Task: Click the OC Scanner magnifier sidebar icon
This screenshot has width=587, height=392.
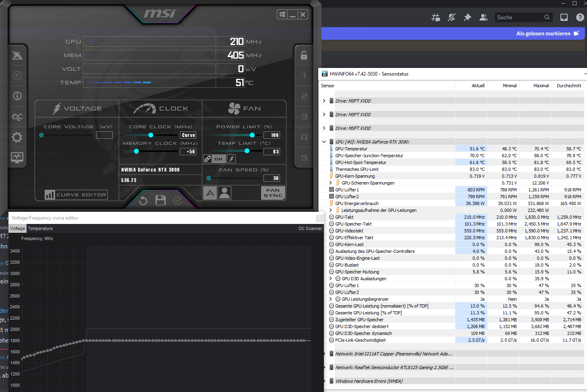Action: coord(17,117)
